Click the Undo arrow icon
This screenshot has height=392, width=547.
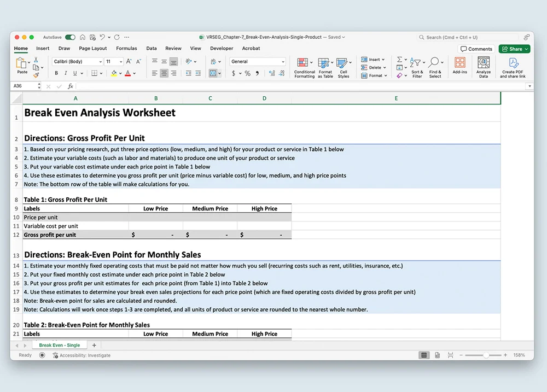pyautogui.click(x=102, y=37)
